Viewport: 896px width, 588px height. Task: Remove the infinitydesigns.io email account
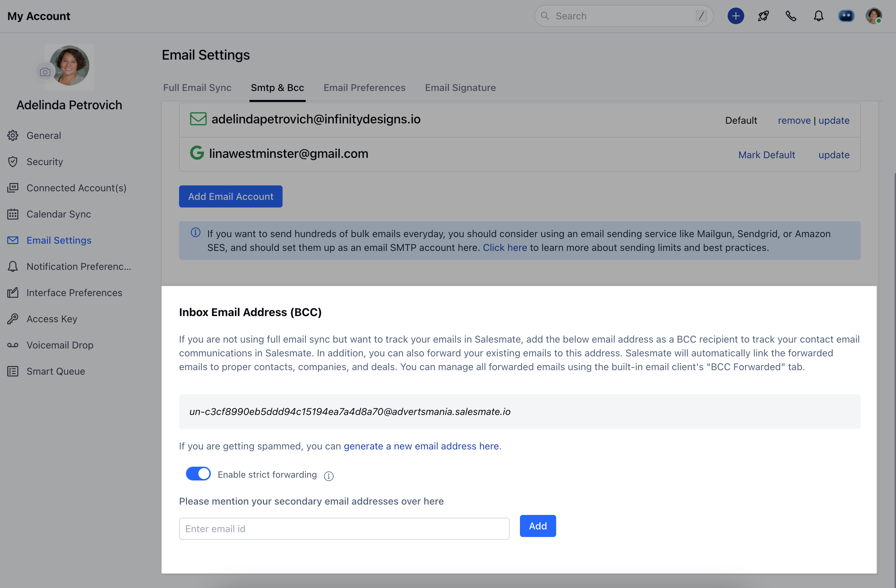(x=794, y=120)
